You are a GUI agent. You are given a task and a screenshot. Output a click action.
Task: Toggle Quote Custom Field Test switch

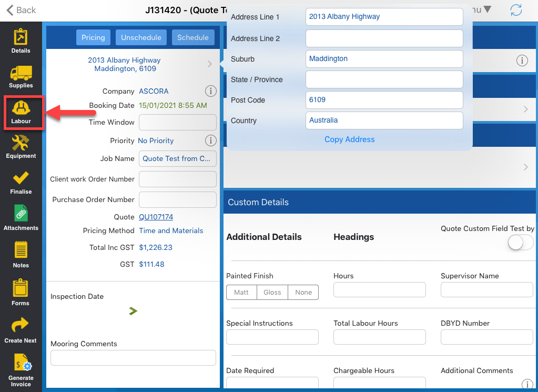tap(520, 243)
